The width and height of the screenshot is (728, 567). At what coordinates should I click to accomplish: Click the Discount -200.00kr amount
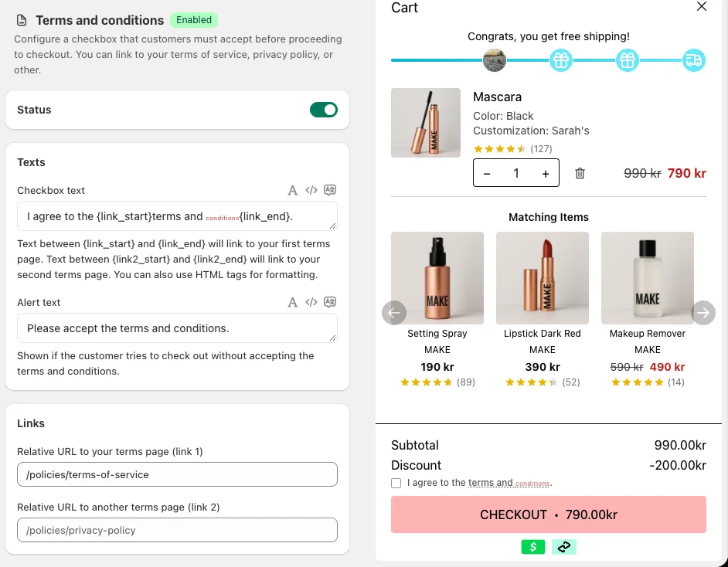point(678,465)
